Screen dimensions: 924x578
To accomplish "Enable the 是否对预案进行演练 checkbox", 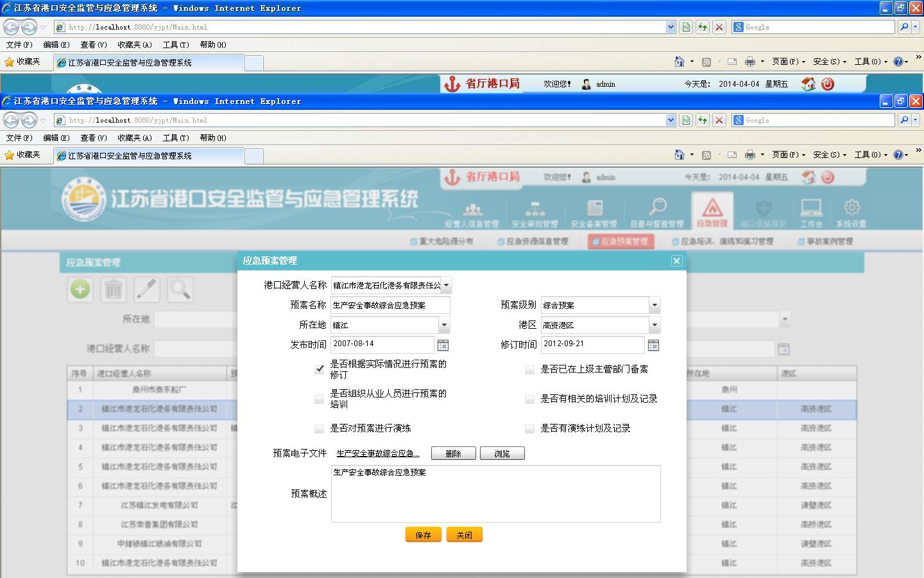I will tap(320, 428).
